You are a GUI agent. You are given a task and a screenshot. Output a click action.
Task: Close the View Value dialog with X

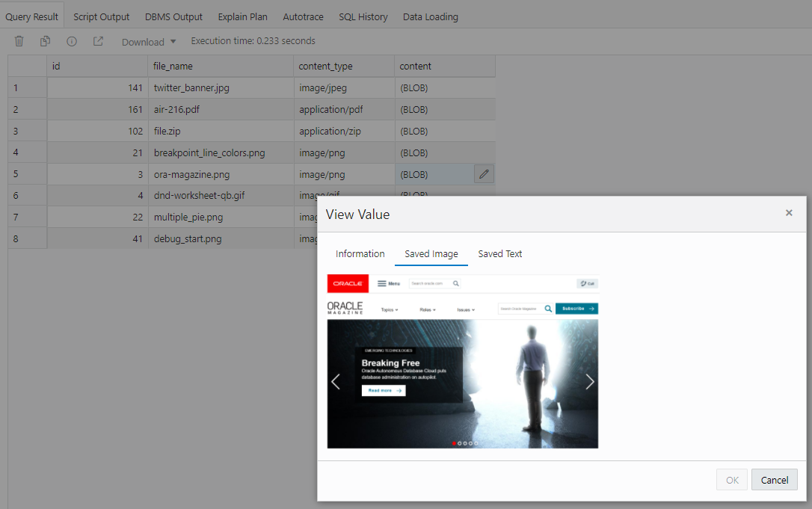tap(789, 213)
